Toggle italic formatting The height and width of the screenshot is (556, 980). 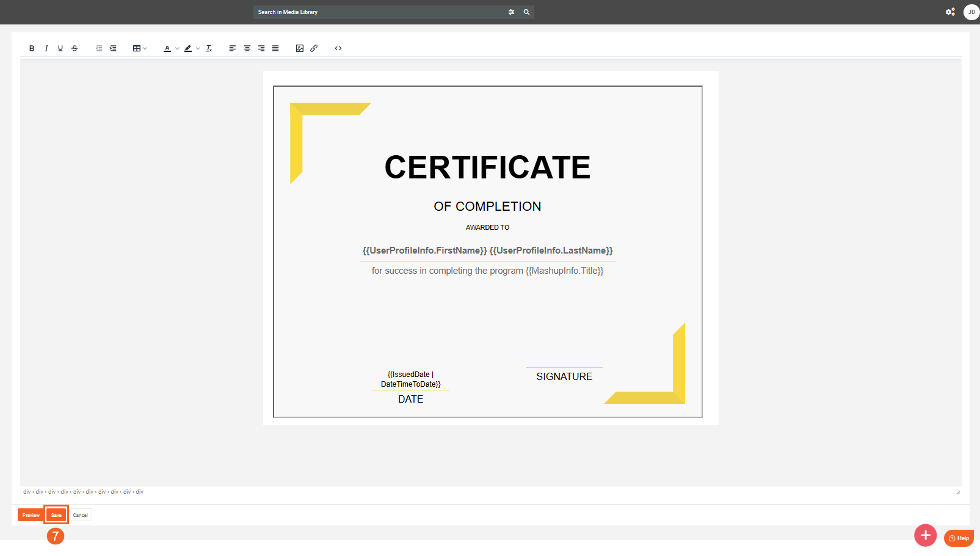pyautogui.click(x=46, y=48)
